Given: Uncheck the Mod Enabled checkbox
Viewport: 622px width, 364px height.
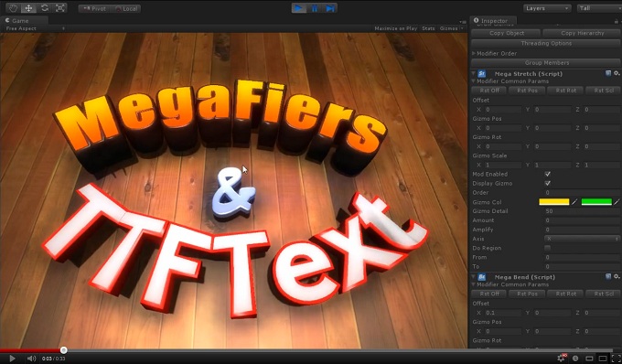Looking at the screenshot, I should click(547, 174).
